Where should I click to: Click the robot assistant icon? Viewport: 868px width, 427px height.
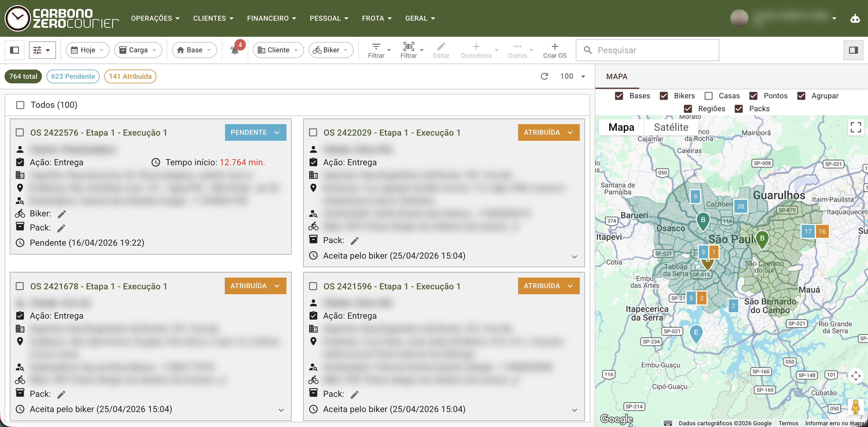point(855,19)
